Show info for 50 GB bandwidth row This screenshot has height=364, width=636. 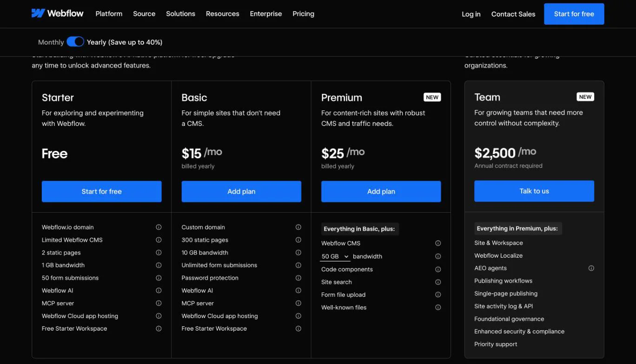click(438, 256)
